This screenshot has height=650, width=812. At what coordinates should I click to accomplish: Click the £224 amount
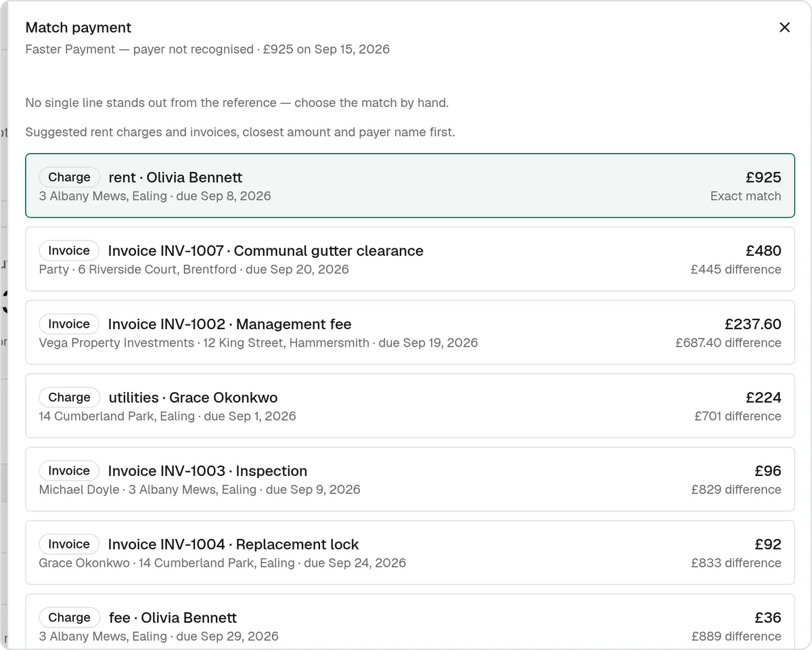click(763, 397)
